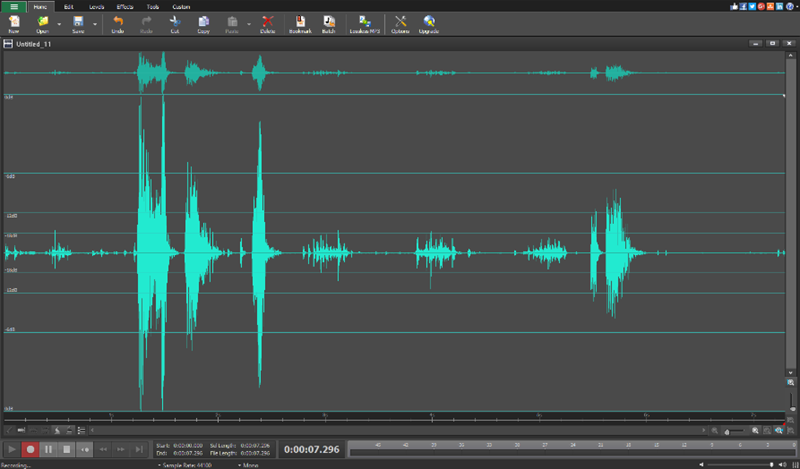The image size is (800, 469).
Task: Switch to the Tools tab
Action: pos(153,7)
